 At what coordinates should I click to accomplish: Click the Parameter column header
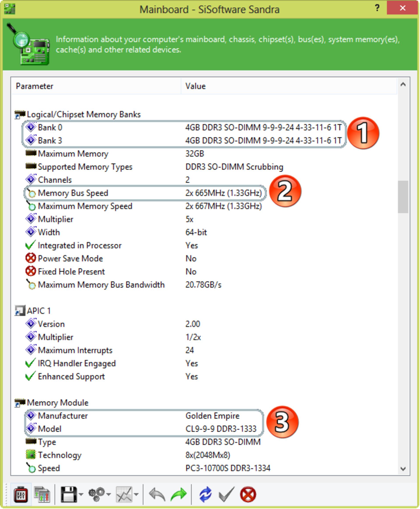click(96, 86)
